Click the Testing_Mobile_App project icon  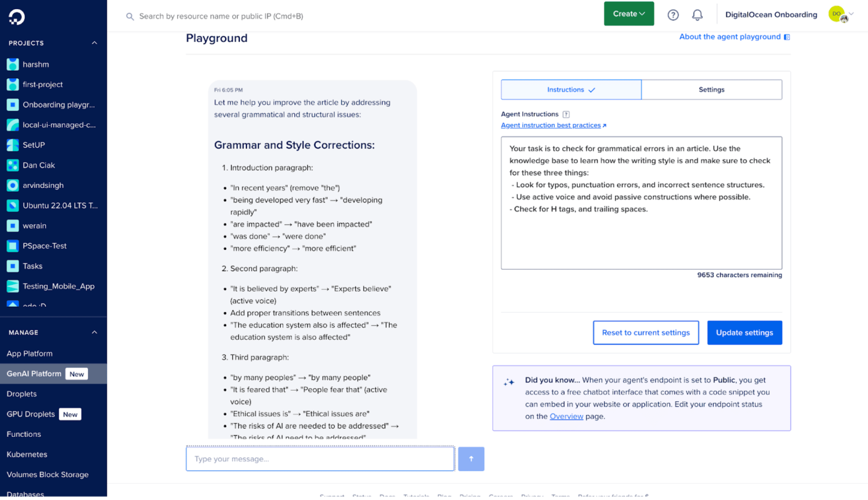13,286
